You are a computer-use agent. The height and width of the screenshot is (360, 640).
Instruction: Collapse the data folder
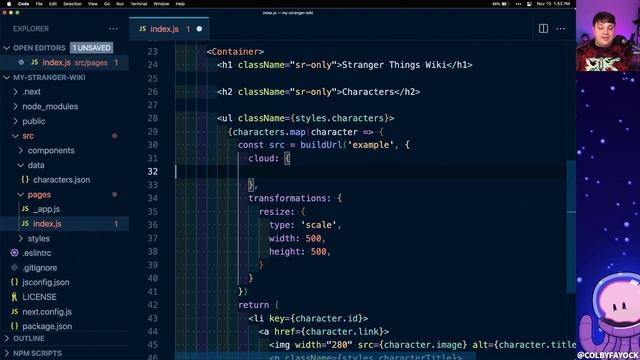pos(21,165)
